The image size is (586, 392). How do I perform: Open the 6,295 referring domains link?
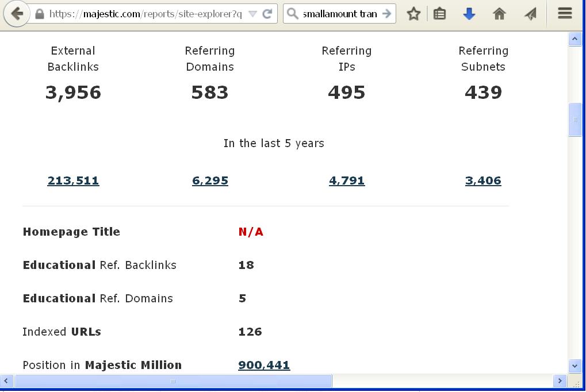pyautogui.click(x=209, y=180)
